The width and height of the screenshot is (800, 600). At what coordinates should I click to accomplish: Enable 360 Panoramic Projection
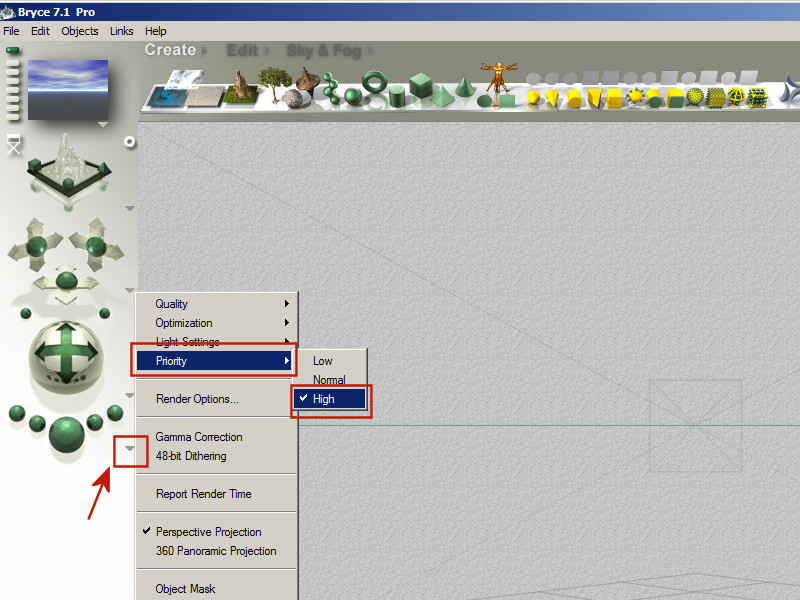216,551
